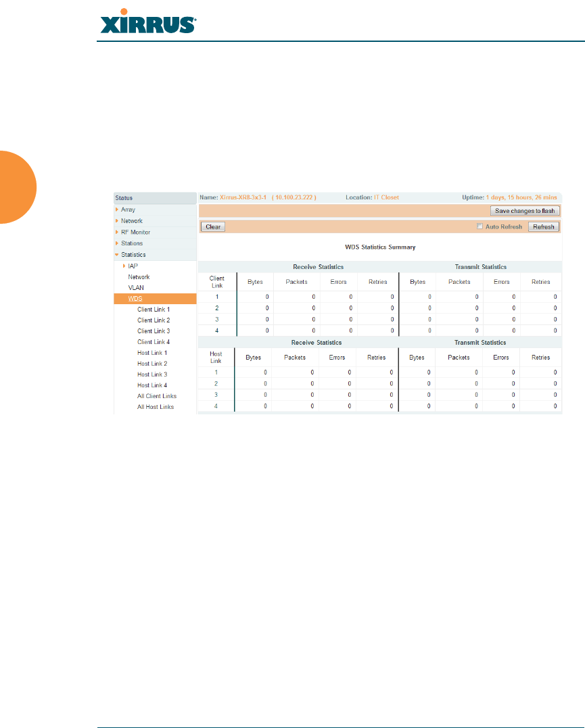Open the RF Monitor menu item

point(136,232)
